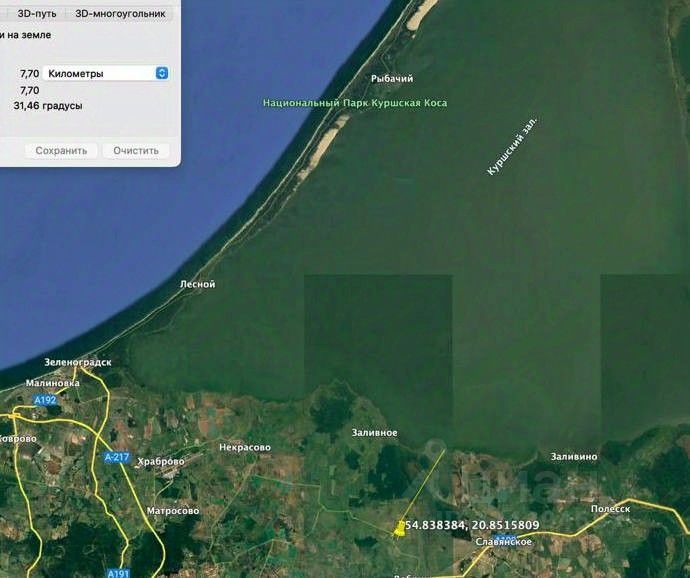690x578 pixels.
Task: Click the Очистить button
Action: [136, 151]
